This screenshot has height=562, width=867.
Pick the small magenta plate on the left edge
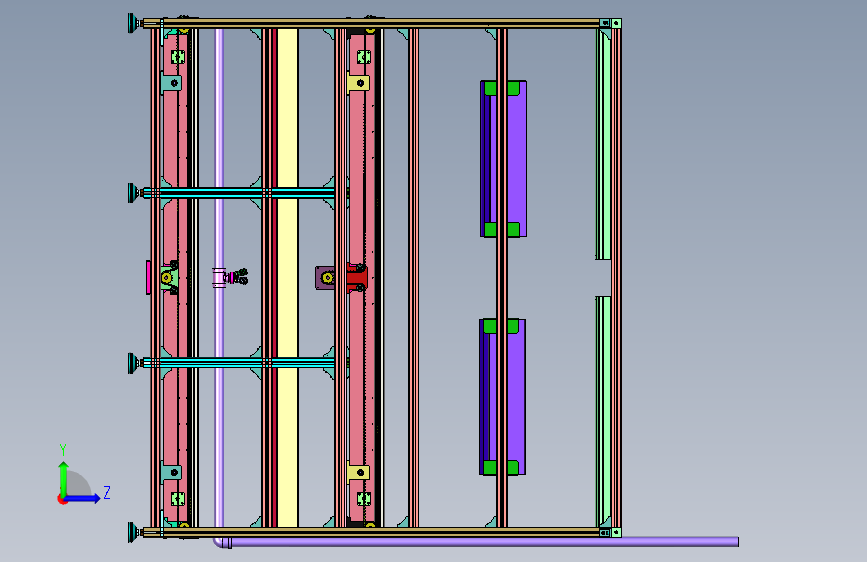[x=148, y=277]
